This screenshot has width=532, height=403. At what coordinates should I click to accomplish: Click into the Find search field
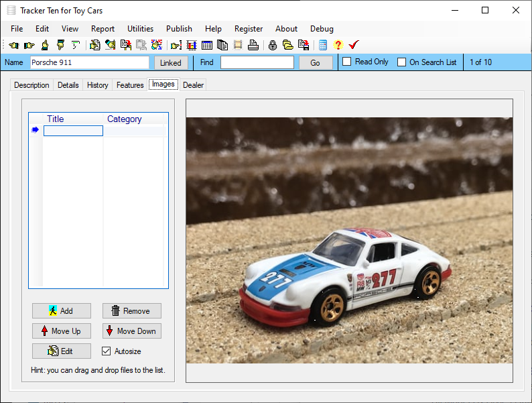click(257, 62)
